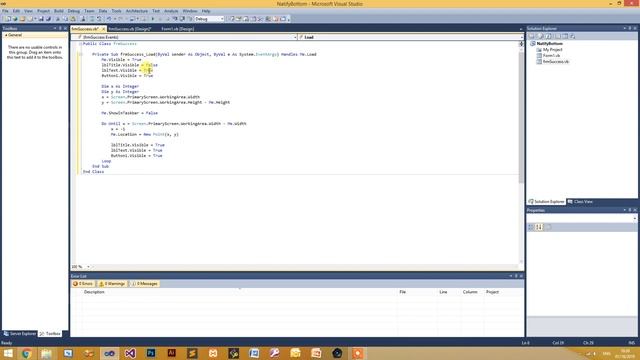
Task: Auto-hide the Solution Explorer panel
Action: tap(630, 29)
